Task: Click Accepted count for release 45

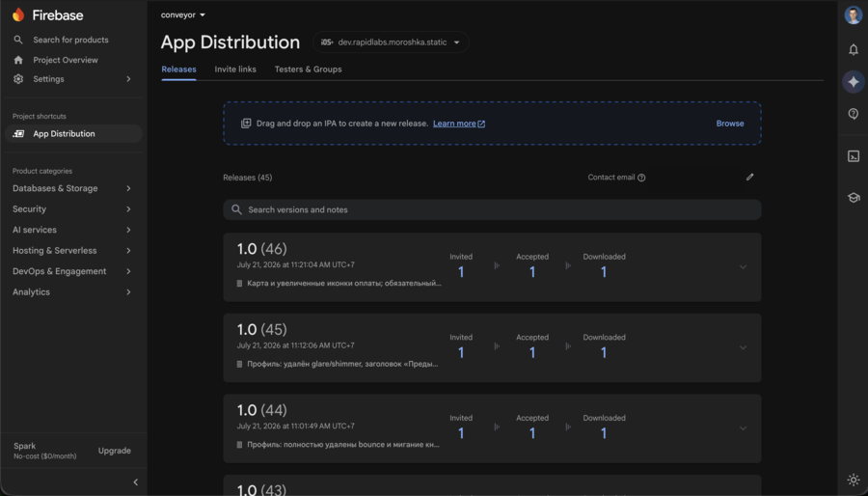Action: [x=532, y=352]
